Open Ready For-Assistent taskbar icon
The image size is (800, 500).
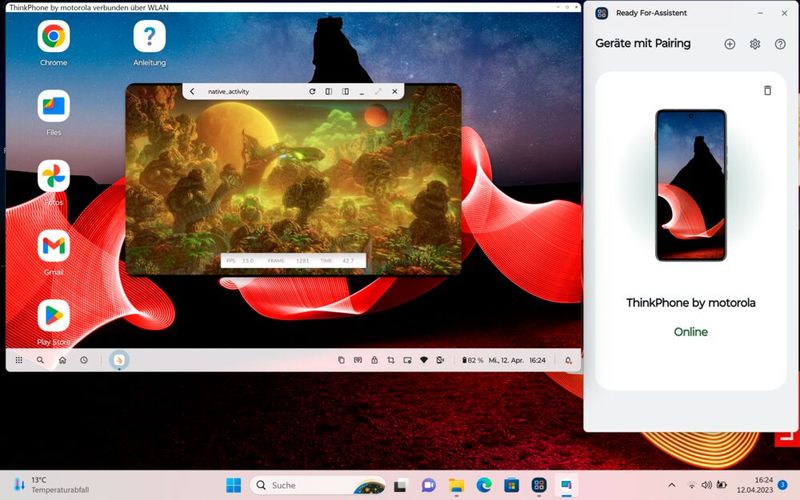(539, 485)
